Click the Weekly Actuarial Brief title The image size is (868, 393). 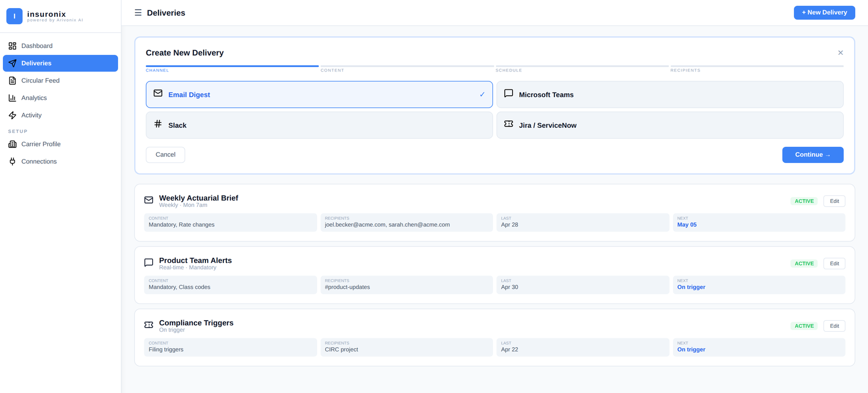[x=198, y=198]
